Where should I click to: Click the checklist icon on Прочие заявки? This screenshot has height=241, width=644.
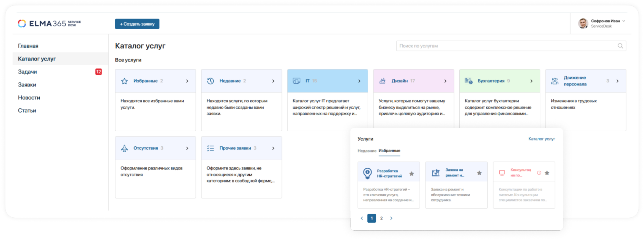coord(210,148)
